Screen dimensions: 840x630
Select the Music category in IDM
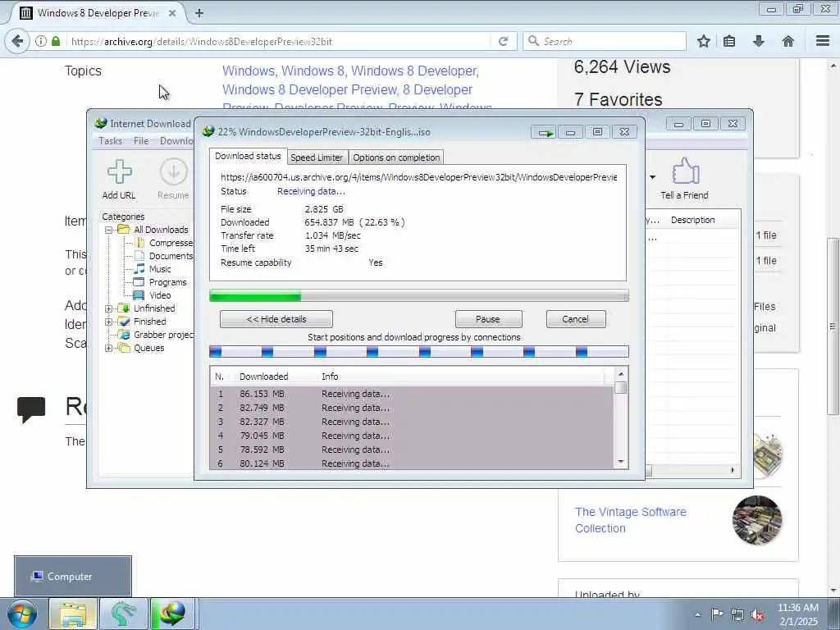(153, 269)
